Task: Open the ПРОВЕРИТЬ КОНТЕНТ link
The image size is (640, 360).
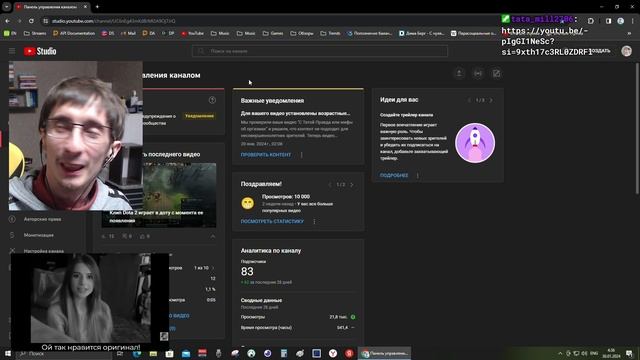Action: (266, 155)
